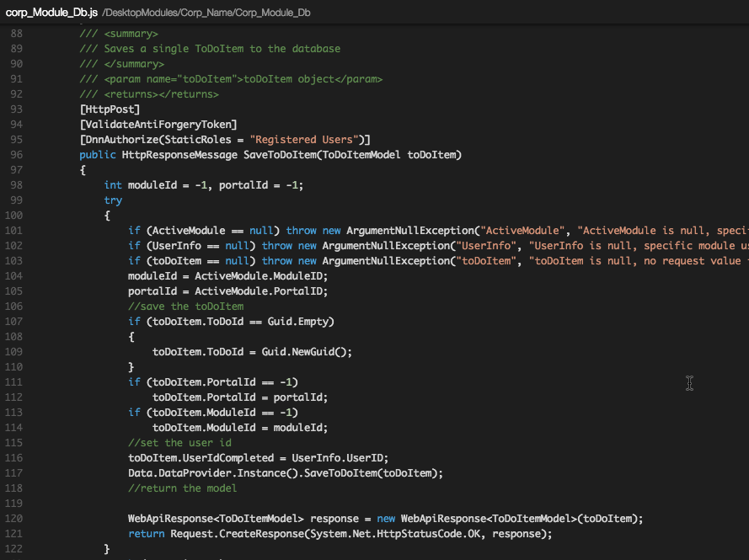Click 'if (toDoItem.PortalId == -1)' line

pyautogui.click(x=213, y=382)
